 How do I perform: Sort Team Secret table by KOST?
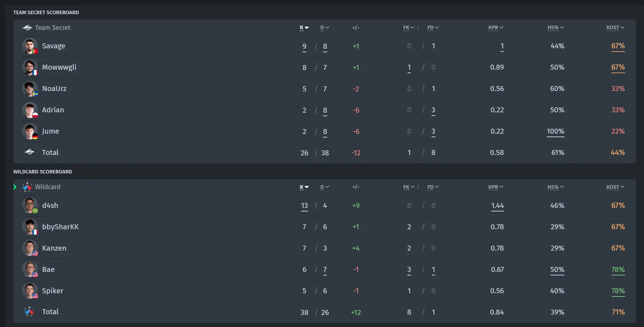coord(615,28)
